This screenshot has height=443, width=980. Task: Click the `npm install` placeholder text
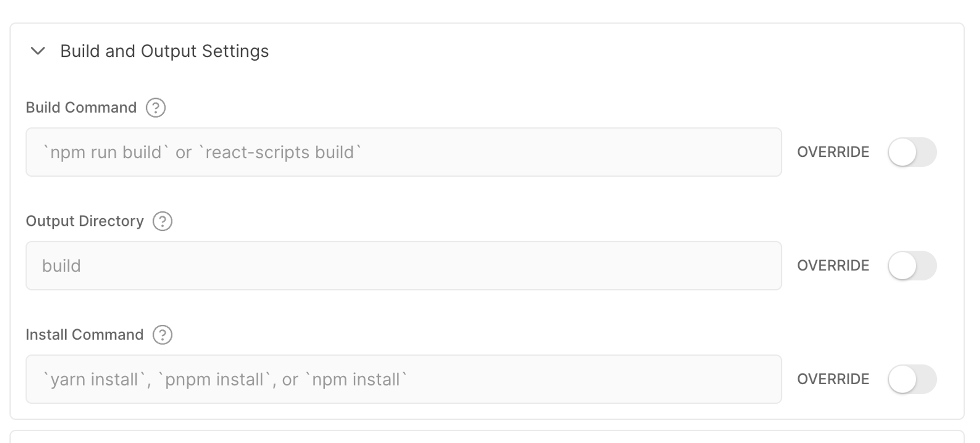tap(356, 380)
